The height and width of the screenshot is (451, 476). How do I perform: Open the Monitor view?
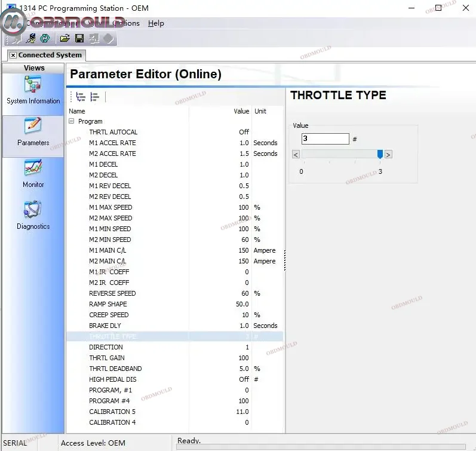[33, 173]
